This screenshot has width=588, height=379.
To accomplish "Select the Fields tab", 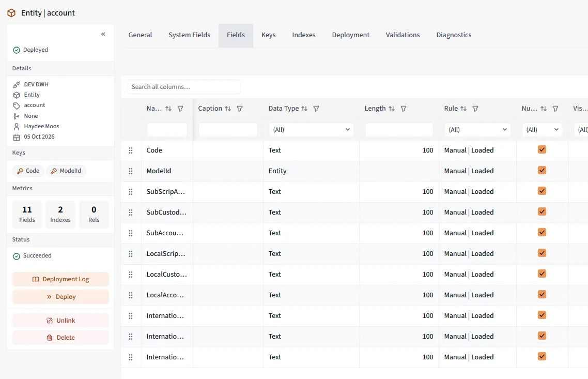I will [236, 35].
